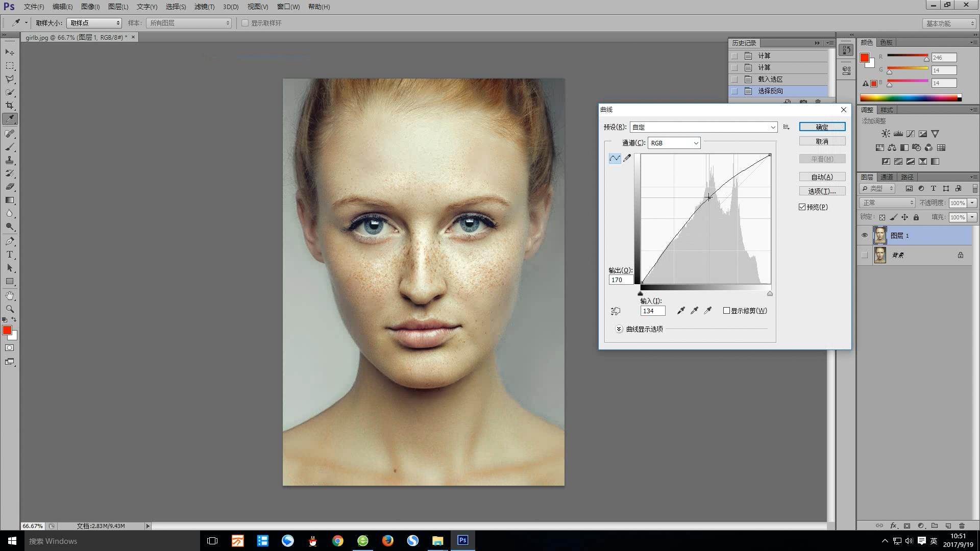
Task: Expand 曲线显示选项 section
Action: 619,329
